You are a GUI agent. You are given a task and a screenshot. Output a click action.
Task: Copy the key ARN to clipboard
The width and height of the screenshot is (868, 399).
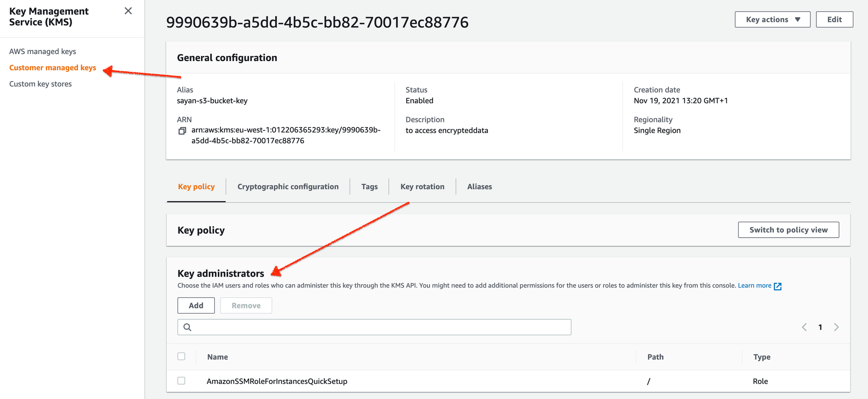coord(182,130)
